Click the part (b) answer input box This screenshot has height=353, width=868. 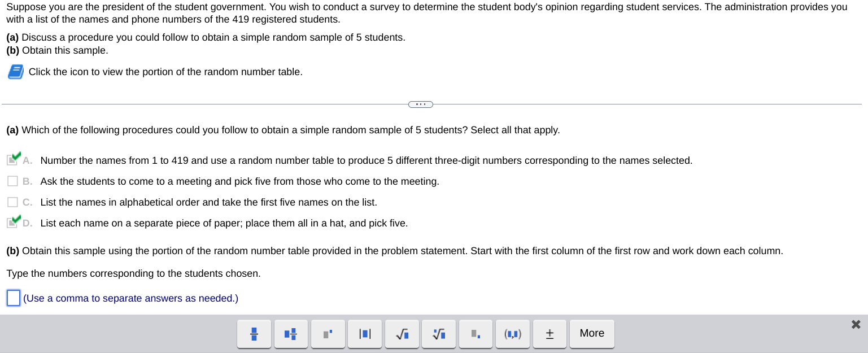tap(13, 298)
